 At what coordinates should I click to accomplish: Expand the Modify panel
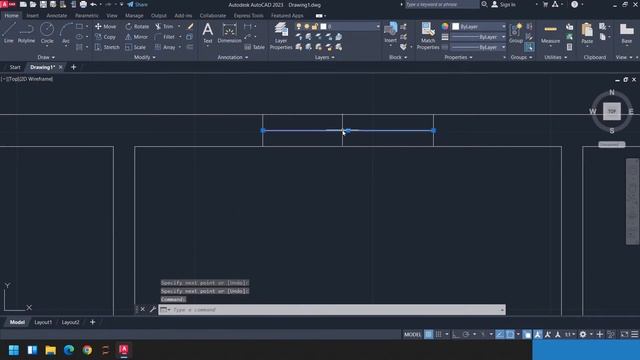point(144,58)
